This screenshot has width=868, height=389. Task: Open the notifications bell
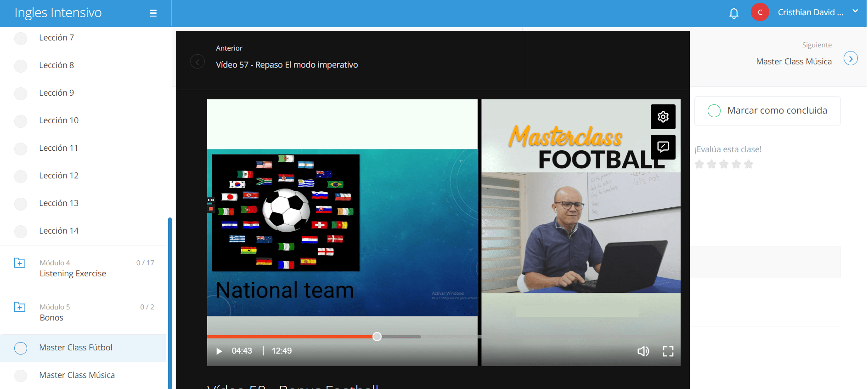pyautogui.click(x=734, y=13)
